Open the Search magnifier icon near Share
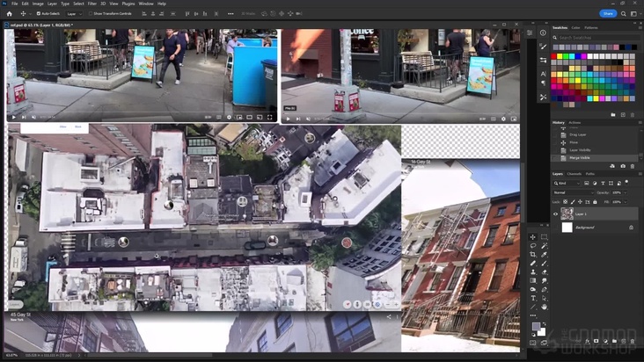Image resolution: width=644 pixels, height=362 pixels. pos(624,13)
